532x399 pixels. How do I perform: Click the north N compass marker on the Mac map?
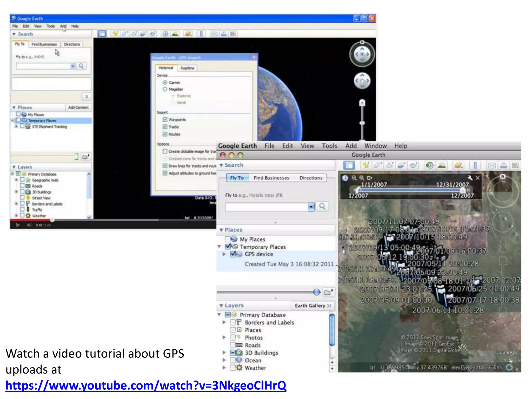pyautogui.click(x=503, y=177)
